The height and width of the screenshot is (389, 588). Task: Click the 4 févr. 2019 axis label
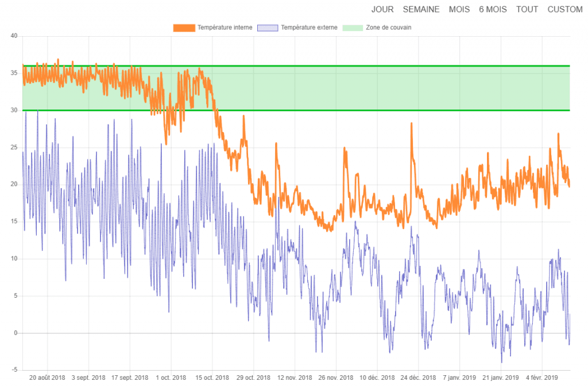click(542, 378)
